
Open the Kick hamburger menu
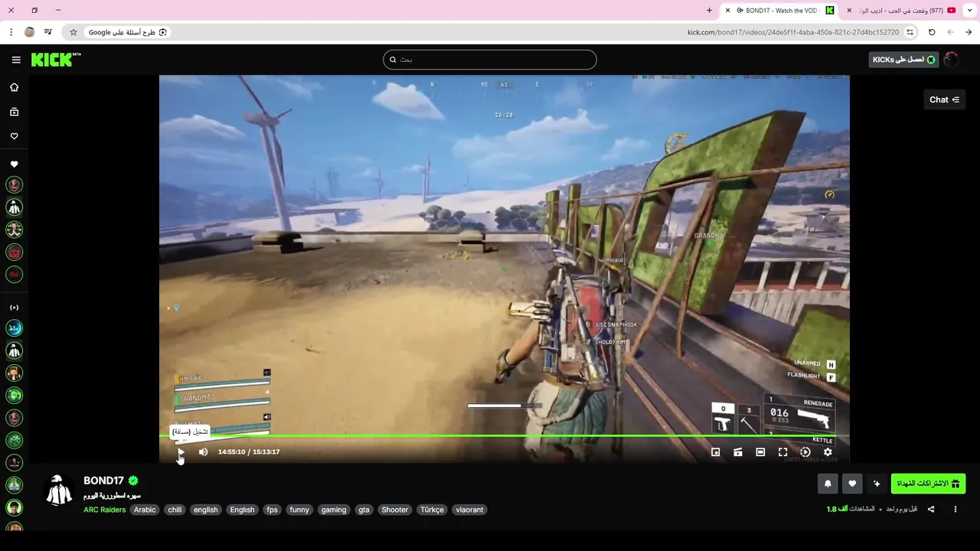click(16, 60)
